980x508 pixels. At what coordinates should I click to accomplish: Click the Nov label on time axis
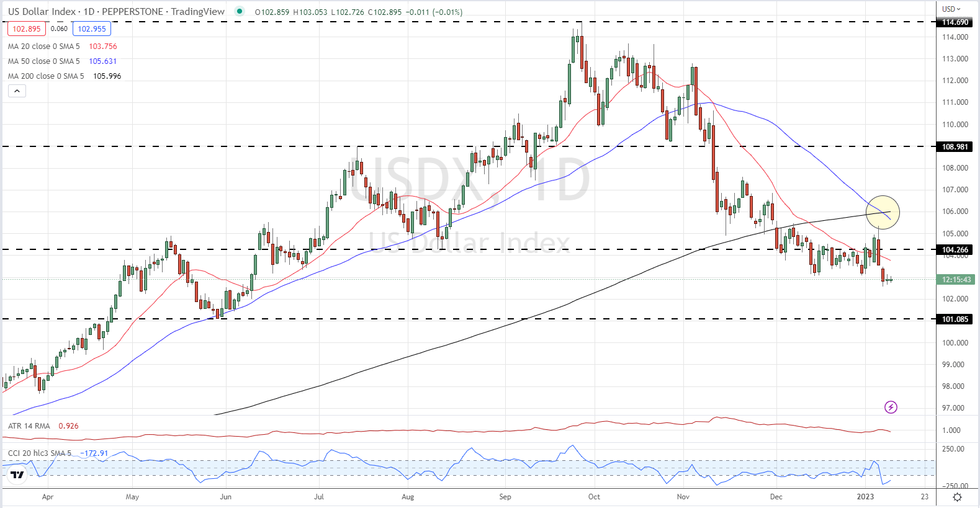click(x=683, y=497)
